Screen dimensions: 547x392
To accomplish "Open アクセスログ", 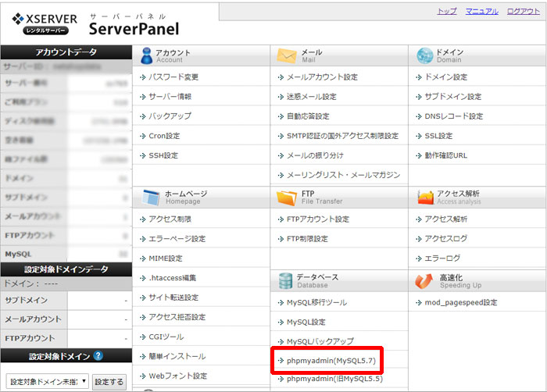I will [x=446, y=238].
